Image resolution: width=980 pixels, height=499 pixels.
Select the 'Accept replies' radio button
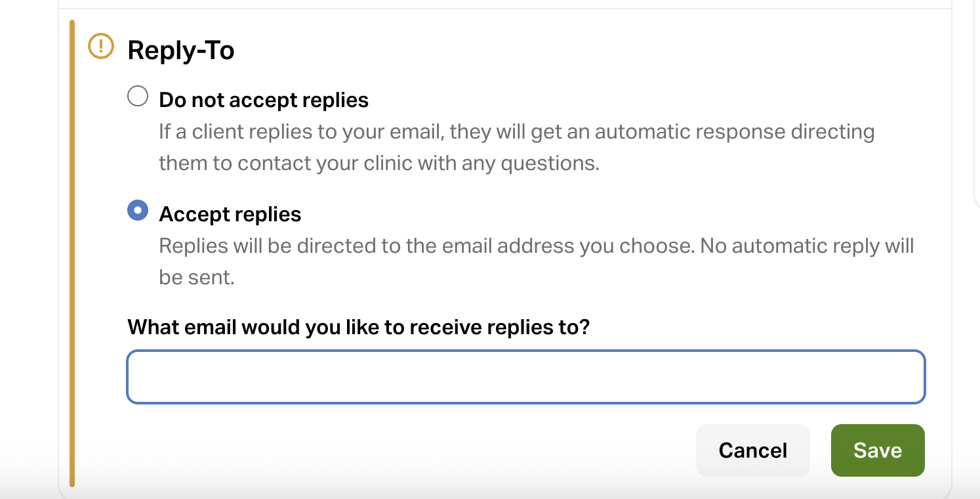[x=138, y=211]
